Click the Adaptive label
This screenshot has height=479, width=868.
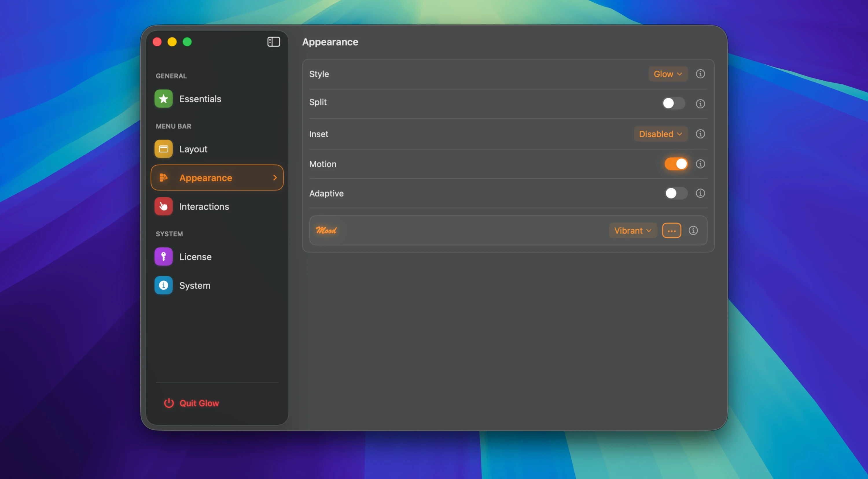326,193
